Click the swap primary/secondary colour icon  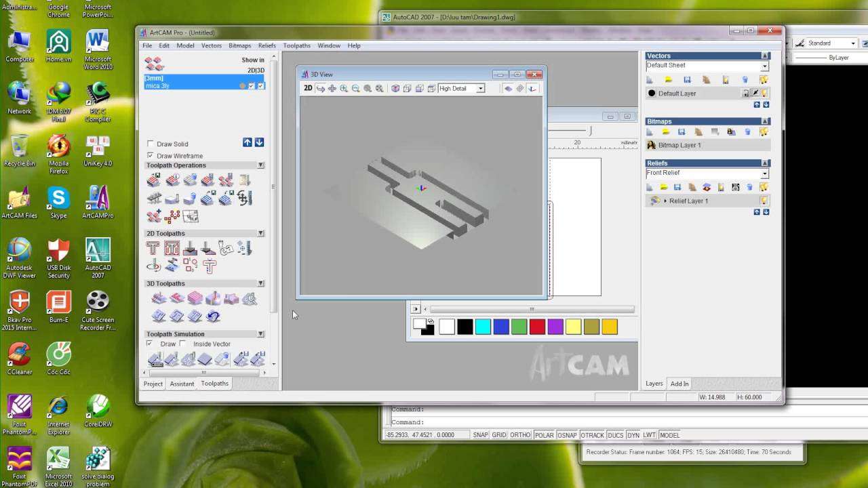click(x=430, y=321)
